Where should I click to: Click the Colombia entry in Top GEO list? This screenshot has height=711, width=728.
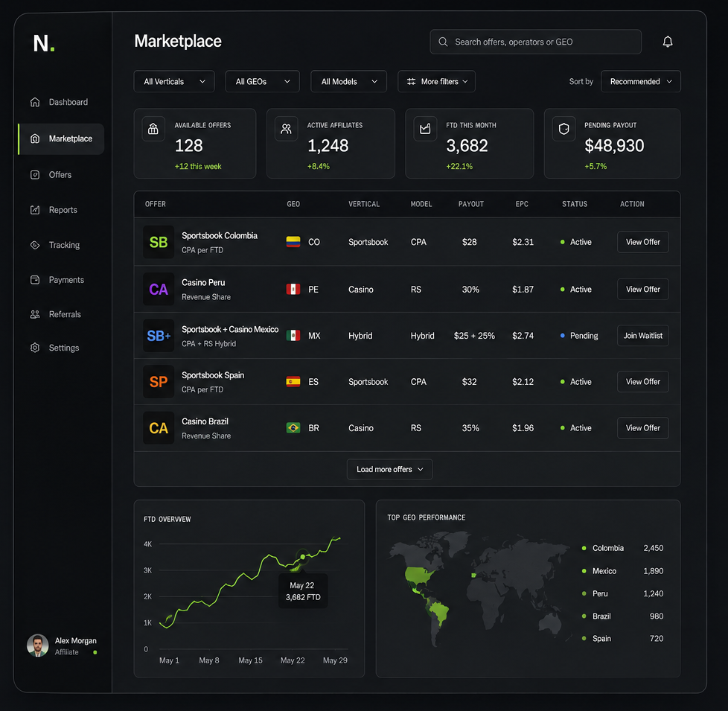coord(622,549)
